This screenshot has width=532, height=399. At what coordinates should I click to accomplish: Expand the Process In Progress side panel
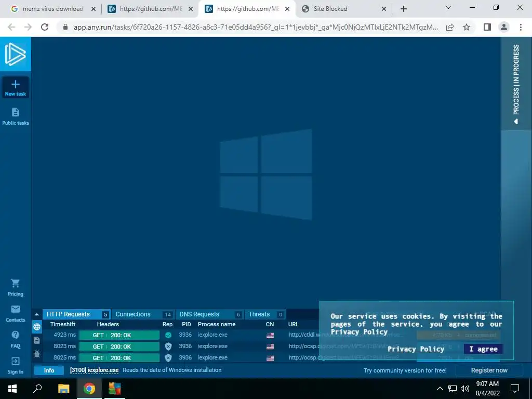click(516, 84)
